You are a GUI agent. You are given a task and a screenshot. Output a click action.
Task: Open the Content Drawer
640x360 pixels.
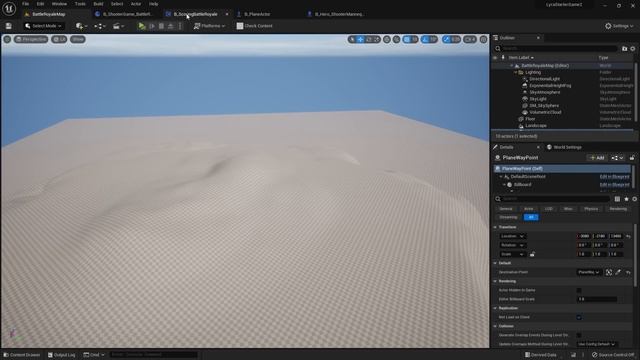tap(22, 355)
